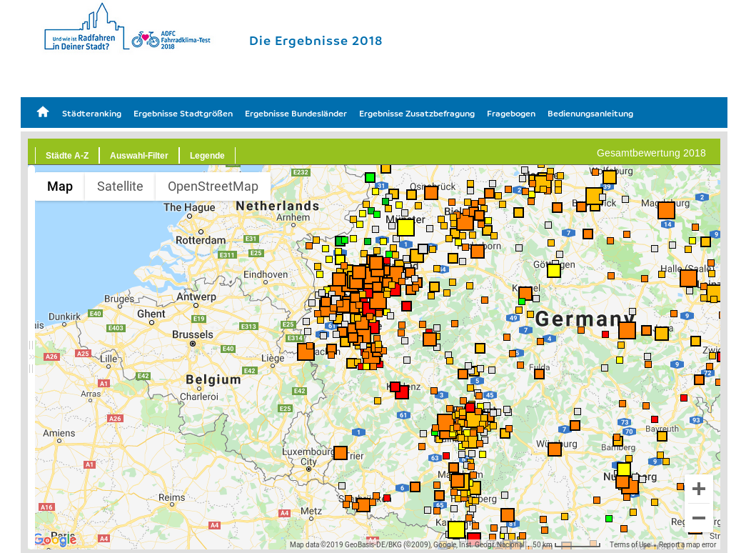Expand the Städte A-Z panel
This screenshot has width=756, height=553.
67,155
